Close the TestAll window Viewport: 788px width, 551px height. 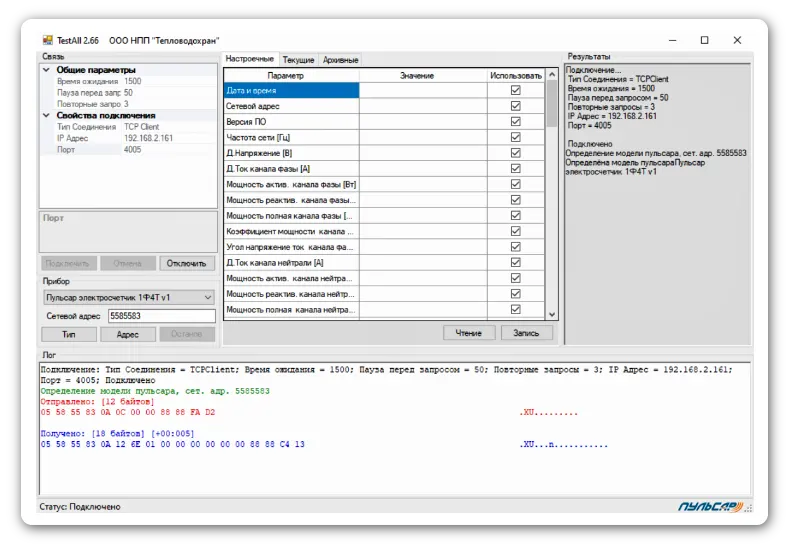tap(737, 40)
